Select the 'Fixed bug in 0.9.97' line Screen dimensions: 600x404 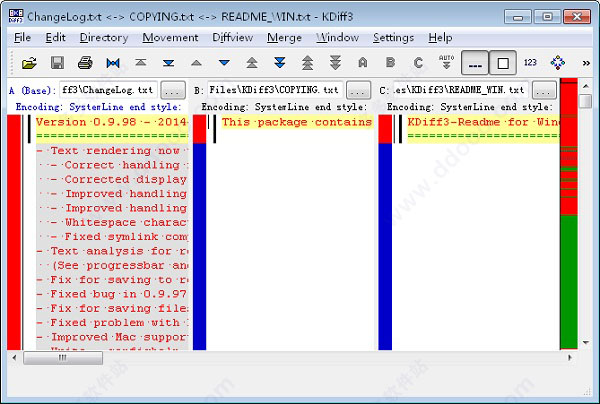112,294
